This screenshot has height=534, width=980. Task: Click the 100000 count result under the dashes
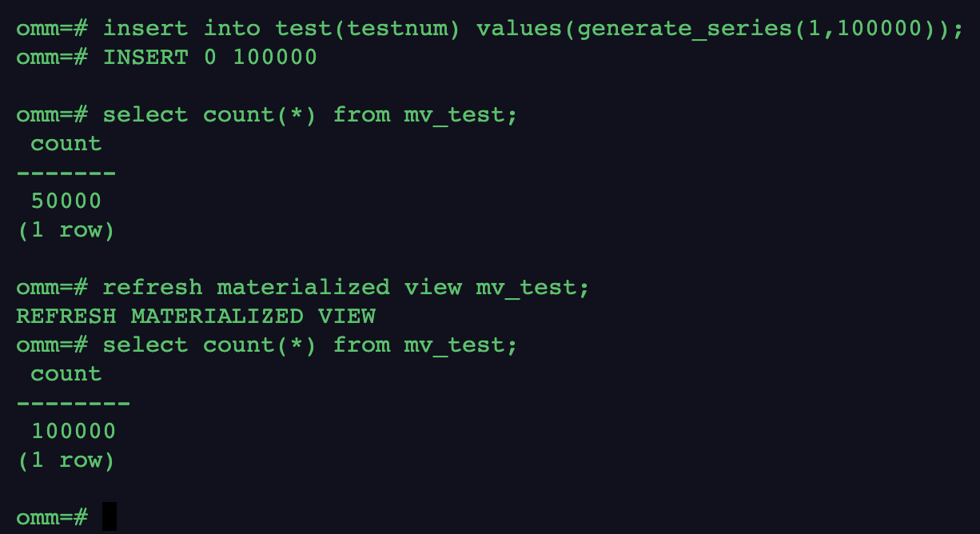(x=74, y=431)
